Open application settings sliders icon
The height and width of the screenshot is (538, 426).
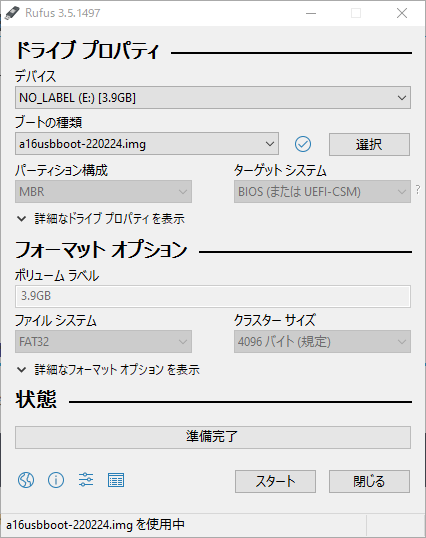click(x=86, y=480)
